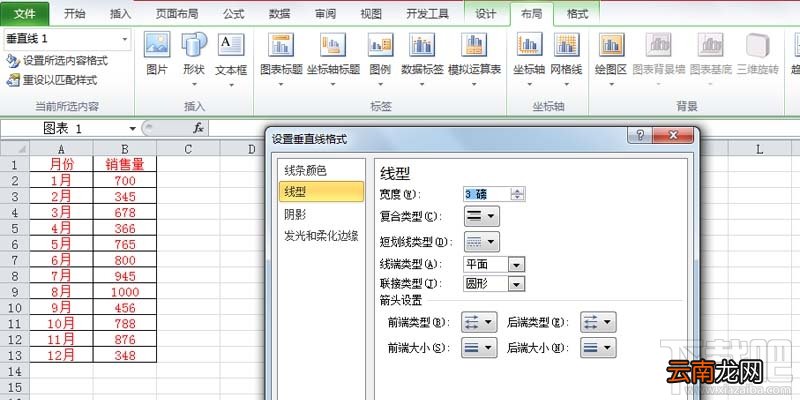Expand the 垂直线 1 chart element dropdown

click(124, 39)
